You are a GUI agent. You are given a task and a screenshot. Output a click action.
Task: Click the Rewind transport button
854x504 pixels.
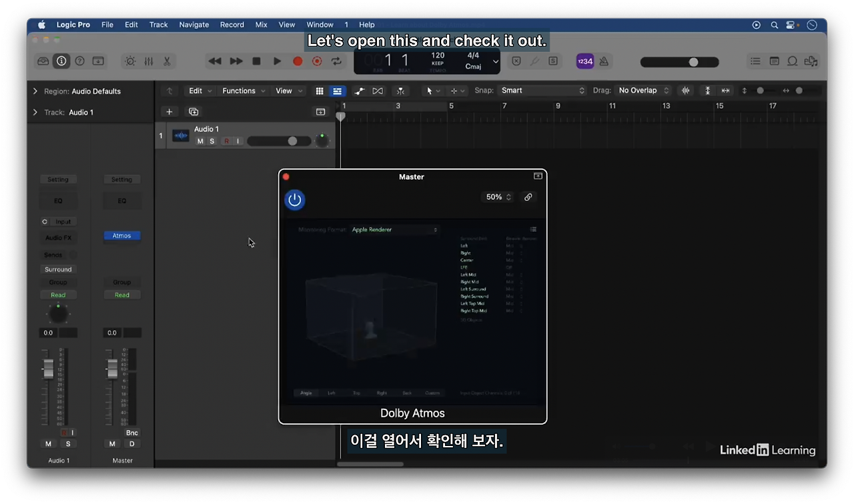point(215,61)
